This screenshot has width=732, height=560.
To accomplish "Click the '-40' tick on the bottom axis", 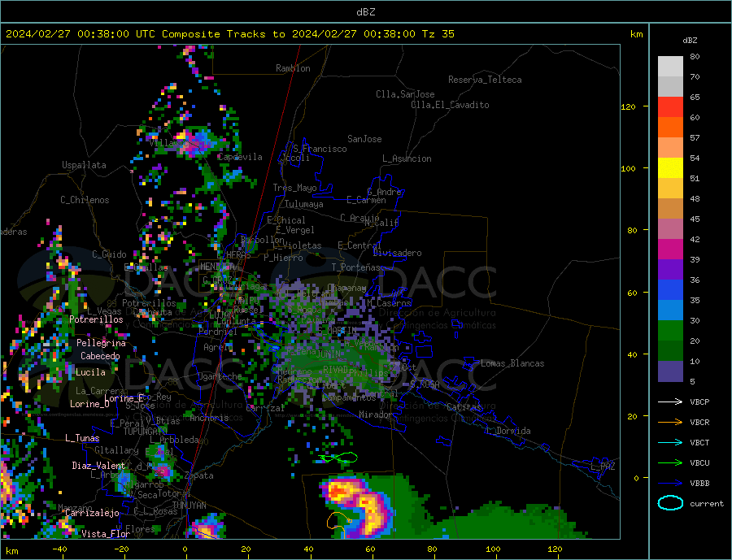I will coord(59,549).
